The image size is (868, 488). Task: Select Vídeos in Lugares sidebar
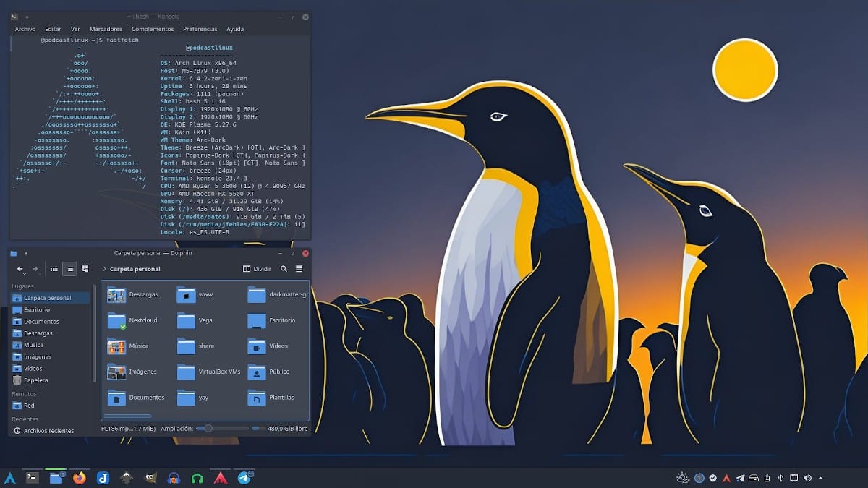pos(51,369)
